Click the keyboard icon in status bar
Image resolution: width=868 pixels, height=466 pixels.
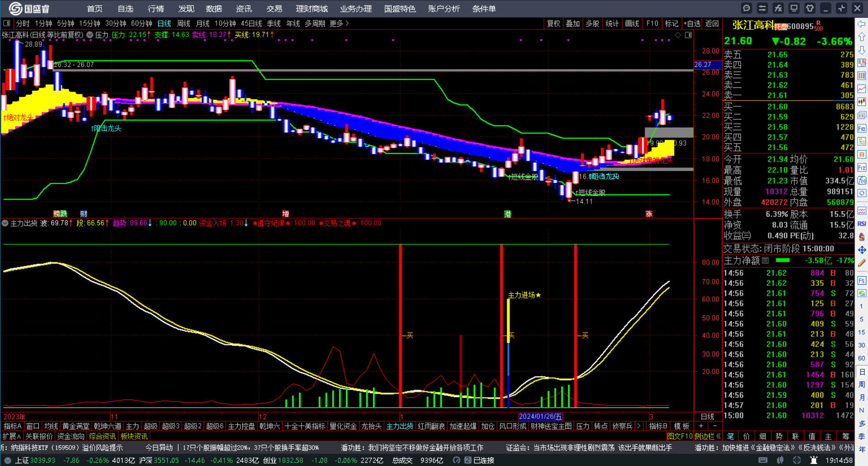763,460
